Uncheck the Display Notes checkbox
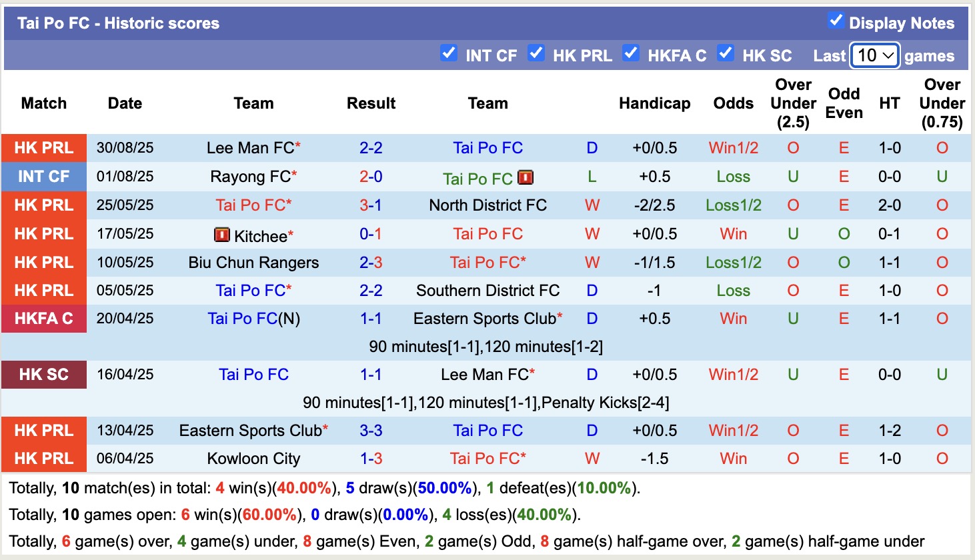The width and height of the screenshot is (975, 560). (836, 21)
